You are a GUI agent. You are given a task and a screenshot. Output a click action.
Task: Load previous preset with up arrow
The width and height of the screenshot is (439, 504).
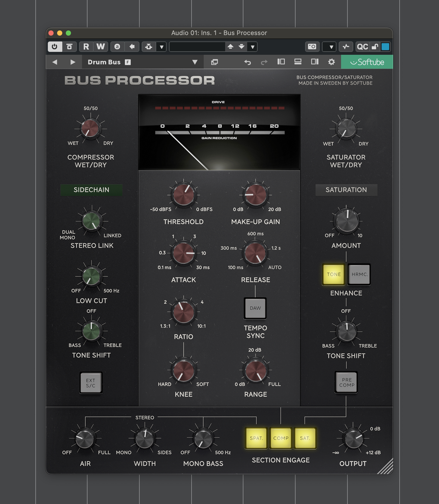coord(231,47)
